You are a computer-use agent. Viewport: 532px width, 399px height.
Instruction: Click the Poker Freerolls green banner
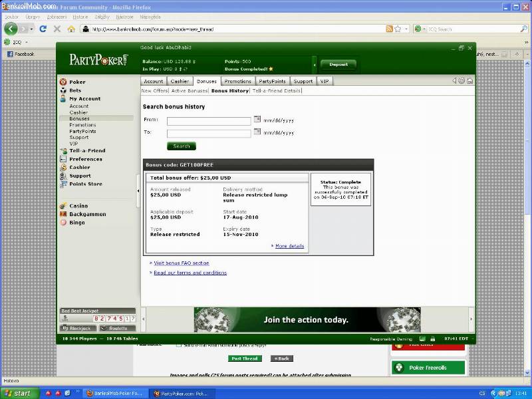point(428,368)
